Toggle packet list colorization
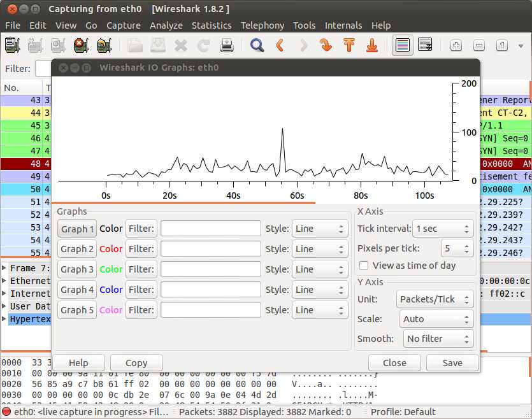 click(x=403, y=45)
